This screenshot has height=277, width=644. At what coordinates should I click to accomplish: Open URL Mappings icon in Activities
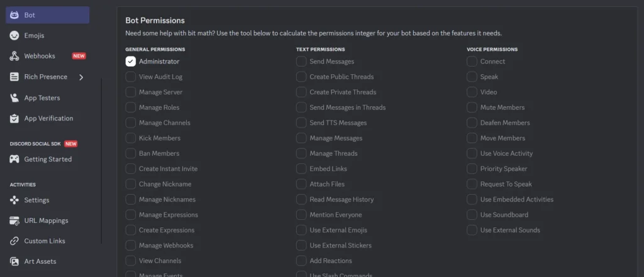(14, 220)
